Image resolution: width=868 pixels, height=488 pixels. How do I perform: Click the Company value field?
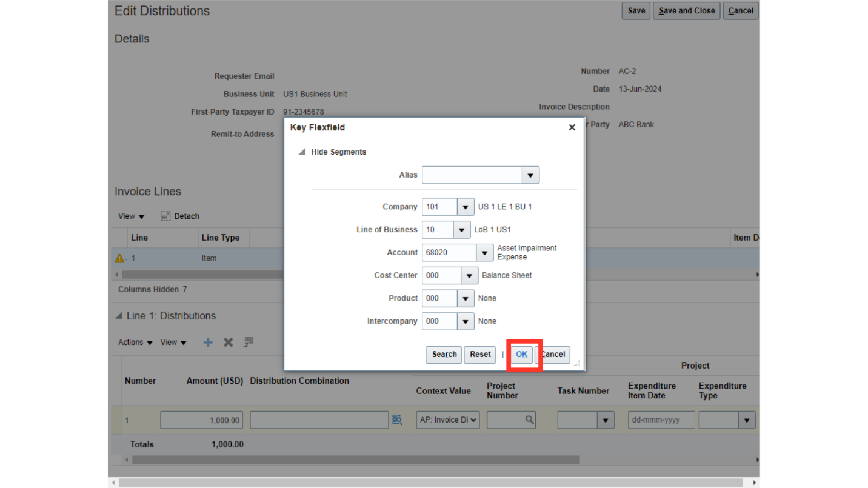[440, 207]
